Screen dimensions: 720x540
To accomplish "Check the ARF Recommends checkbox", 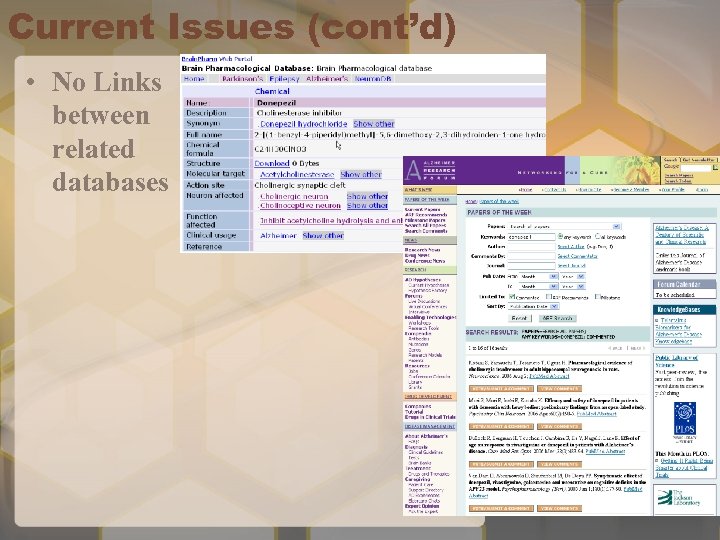I will click(x=548, y=297).
